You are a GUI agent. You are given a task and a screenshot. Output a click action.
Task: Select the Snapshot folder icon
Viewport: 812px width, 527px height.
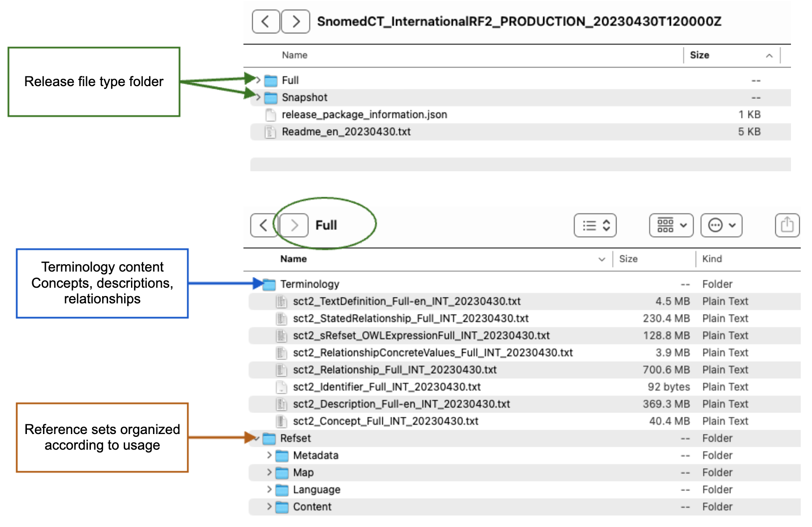(271, 97)
